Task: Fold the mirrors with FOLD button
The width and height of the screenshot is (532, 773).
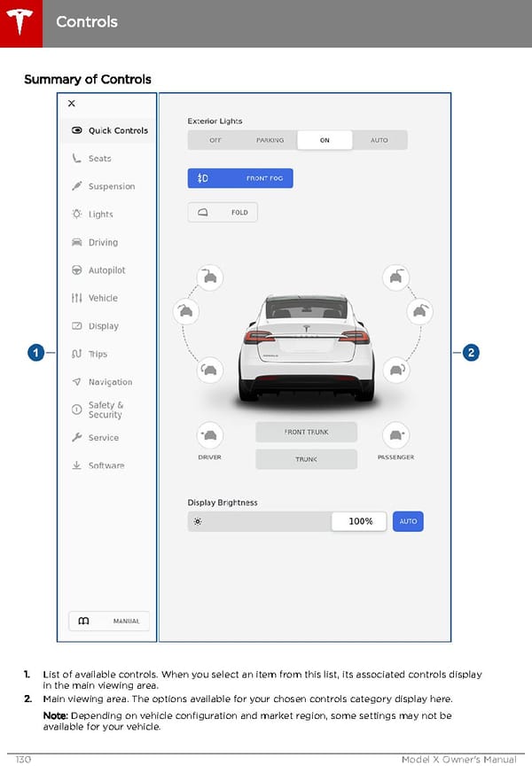Action: 223,213
